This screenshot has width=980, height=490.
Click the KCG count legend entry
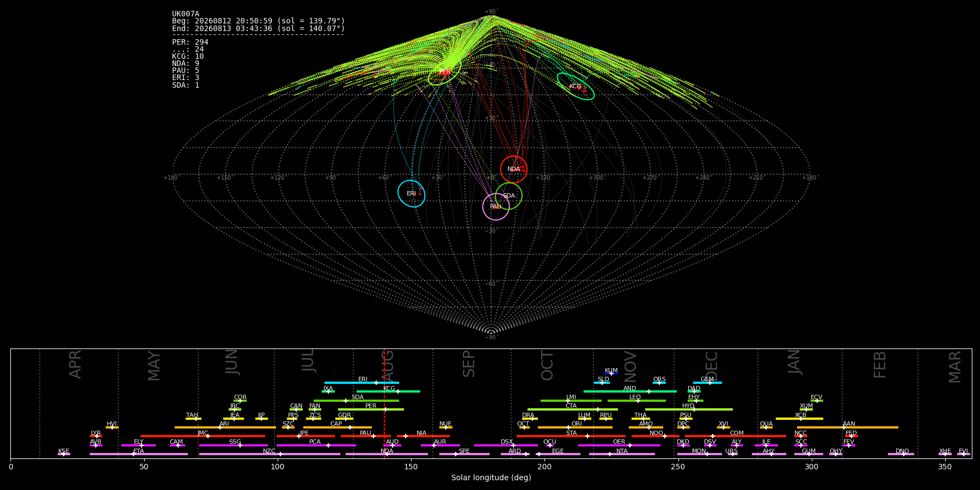coord(188,56)
